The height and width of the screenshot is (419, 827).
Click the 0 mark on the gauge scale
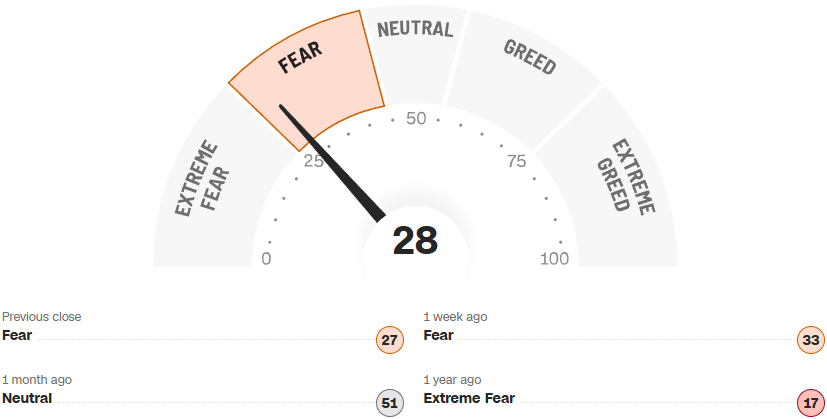(266, 260)
